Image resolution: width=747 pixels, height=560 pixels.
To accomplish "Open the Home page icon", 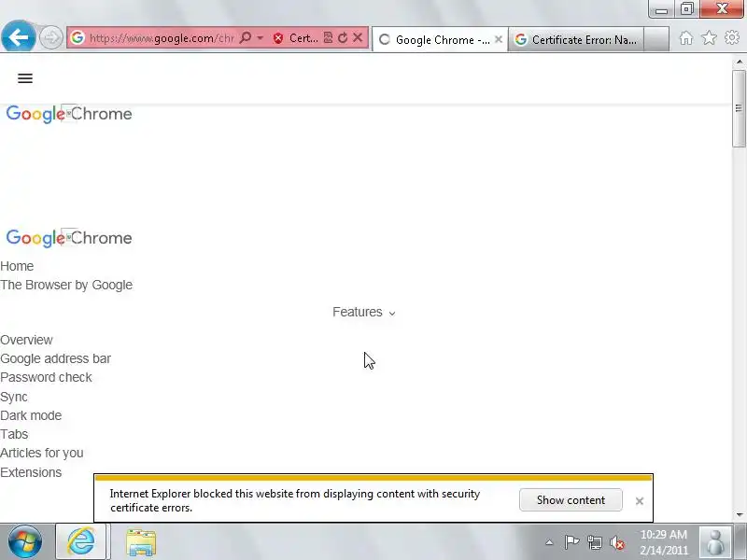I will [686, 38].
